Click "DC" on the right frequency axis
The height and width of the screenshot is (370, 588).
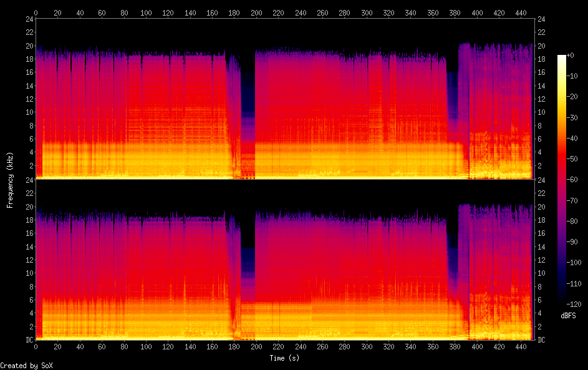point(541,339)
